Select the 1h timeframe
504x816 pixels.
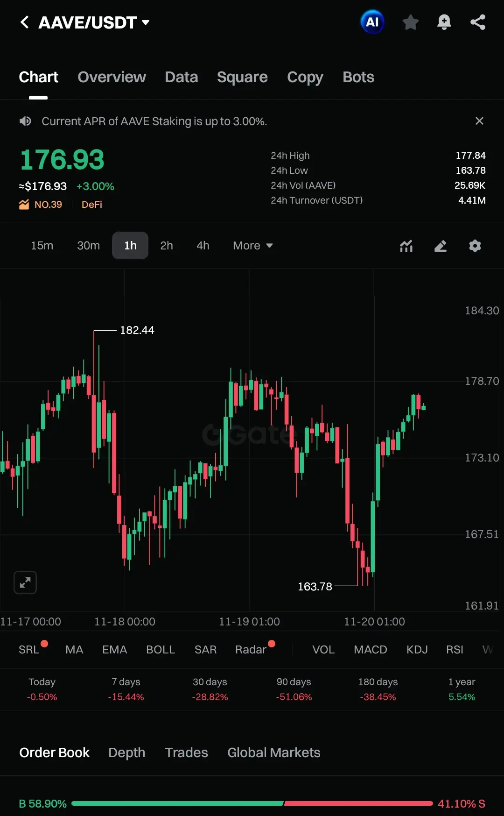[130, 246]
